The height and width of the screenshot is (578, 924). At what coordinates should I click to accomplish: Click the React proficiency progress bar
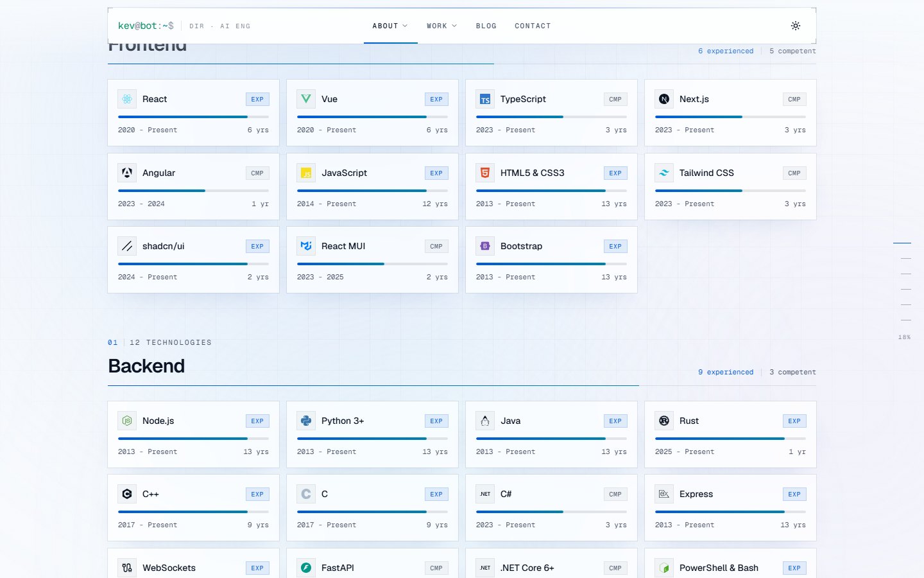pos(193,117)
